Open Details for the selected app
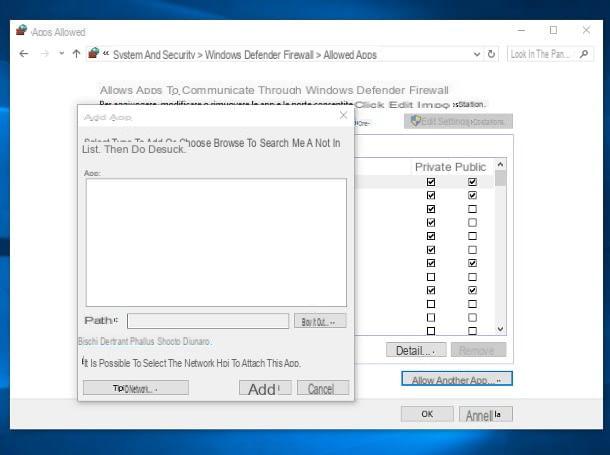610x455 pixels. coord(416,350)
